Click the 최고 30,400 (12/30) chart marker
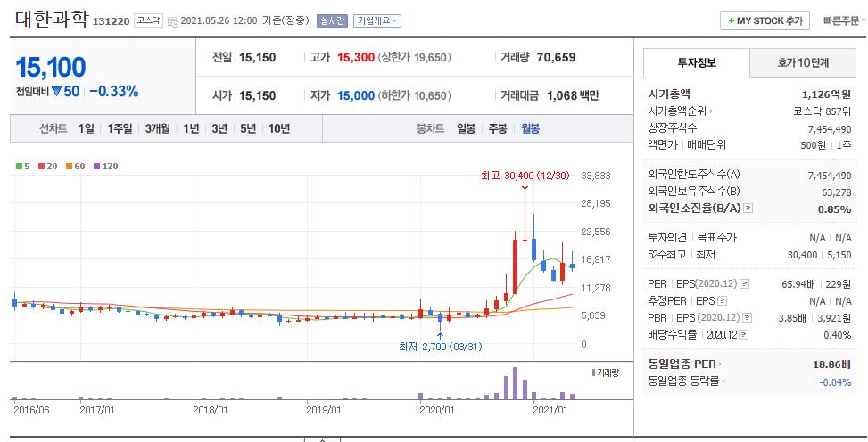Screen dimensions: 868x442 [x=525, y=176]
